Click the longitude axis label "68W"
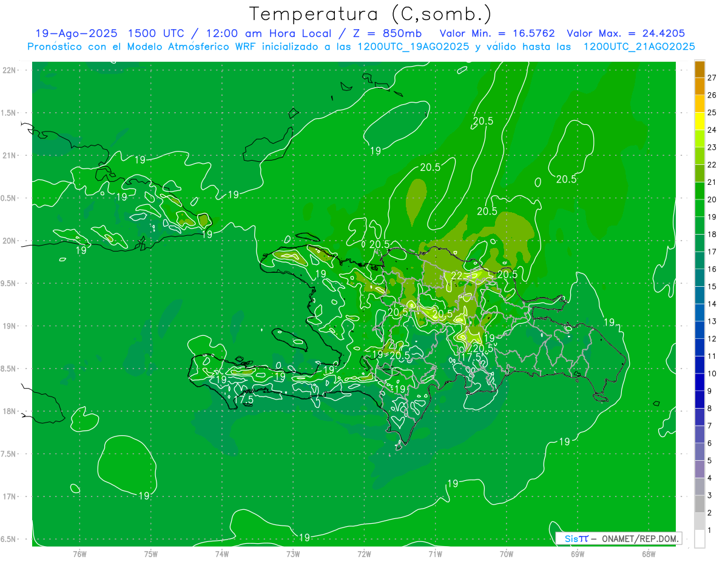Image resolution: width=728 pixels, height=562 pixels. pyautogui.click(x=649, y=554)
